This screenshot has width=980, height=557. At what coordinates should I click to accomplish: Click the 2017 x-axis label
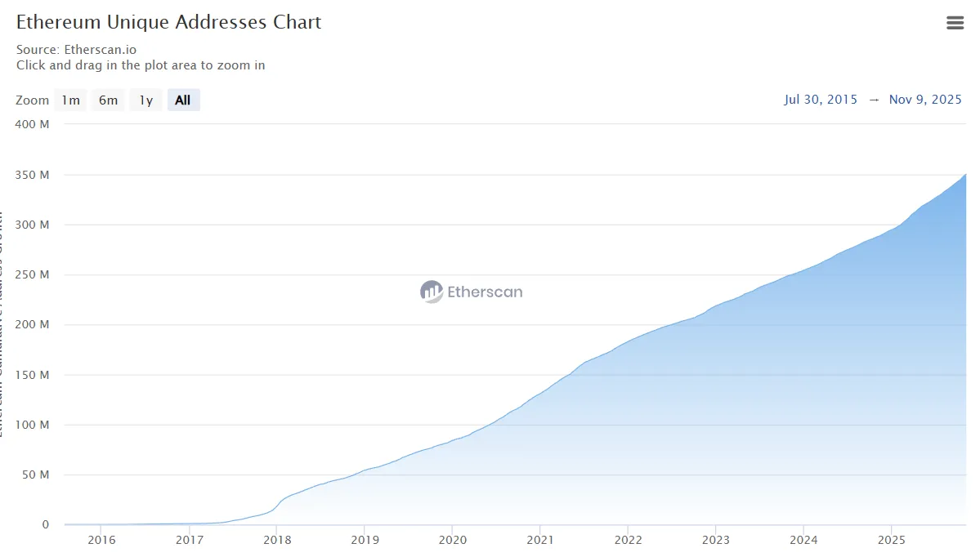[189, 540]
